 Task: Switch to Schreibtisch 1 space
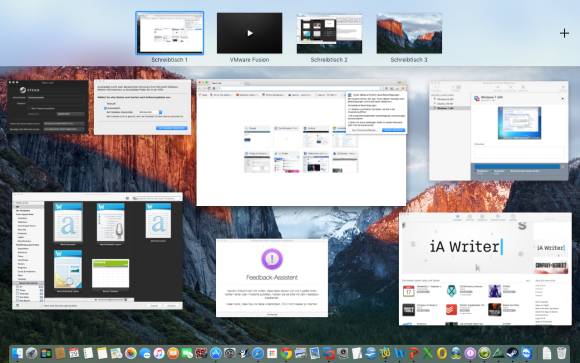click(169, 33)
